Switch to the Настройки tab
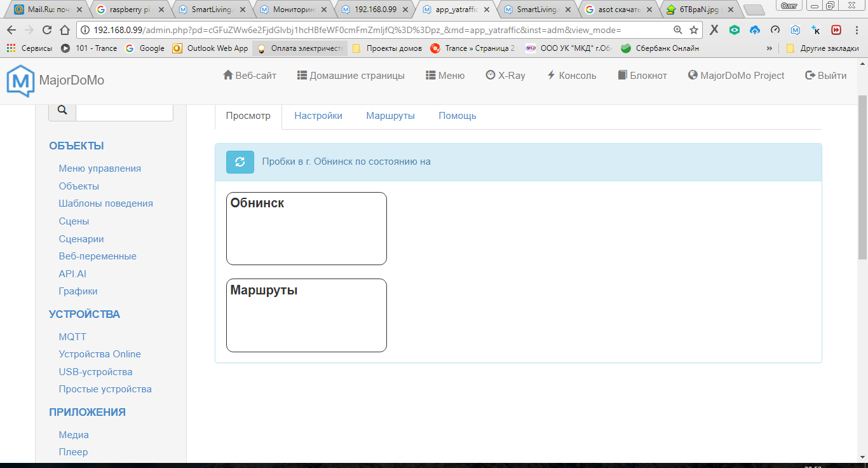 318,115
